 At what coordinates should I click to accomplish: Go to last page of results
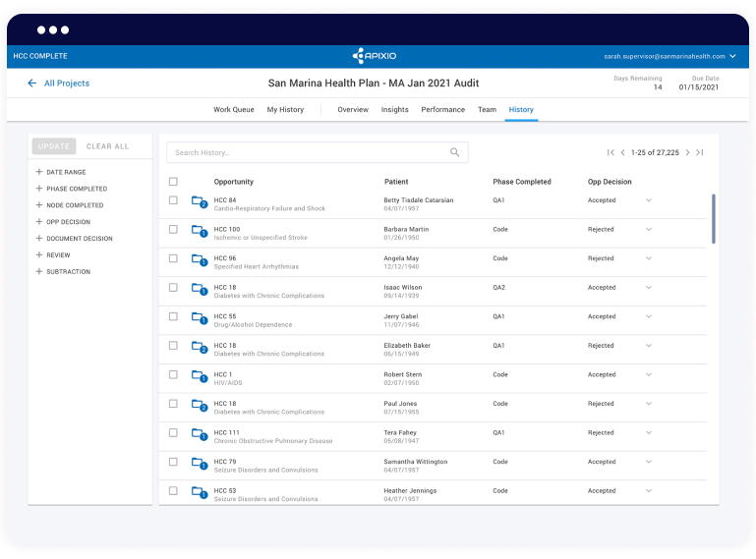coord(700,152)
